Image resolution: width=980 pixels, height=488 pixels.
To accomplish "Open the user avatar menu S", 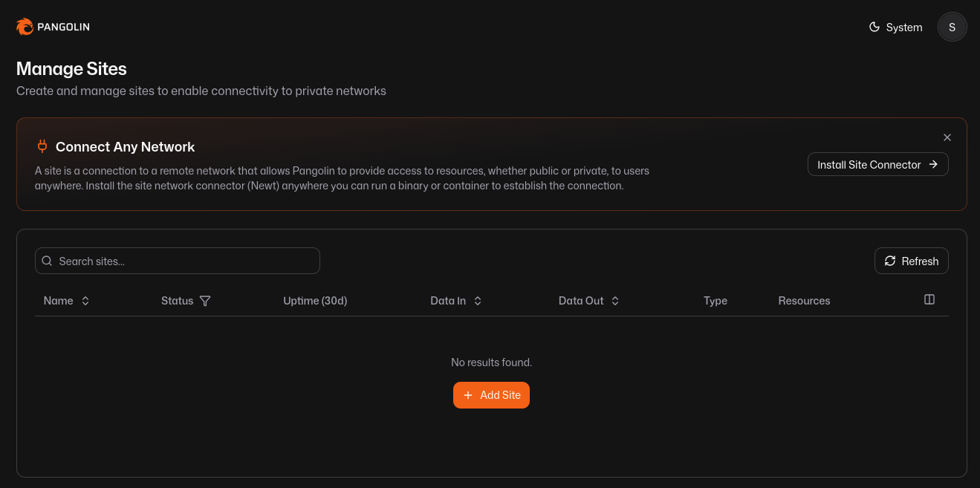I will coord(952,27).
